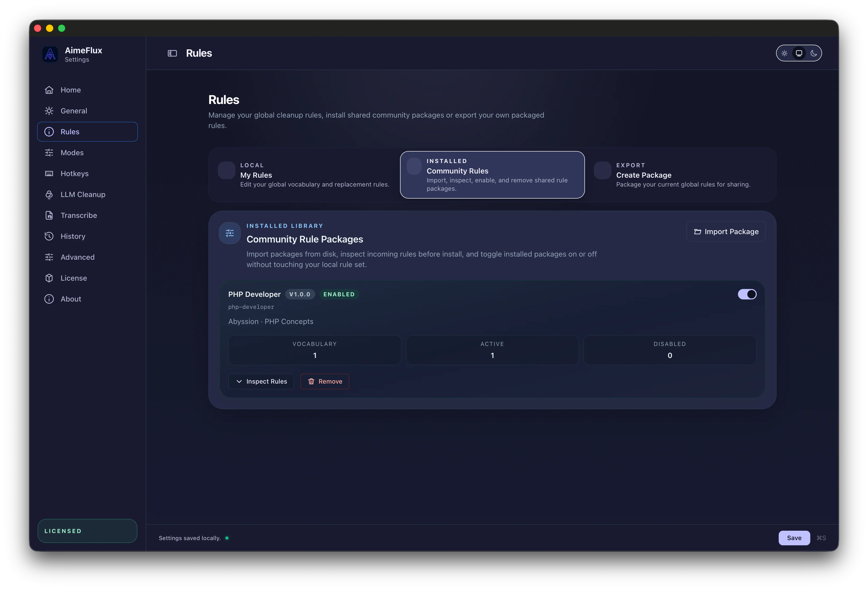Screen dimensions: 868x590
Task: Select system theme monitor icon
Action: pos(799,53)
